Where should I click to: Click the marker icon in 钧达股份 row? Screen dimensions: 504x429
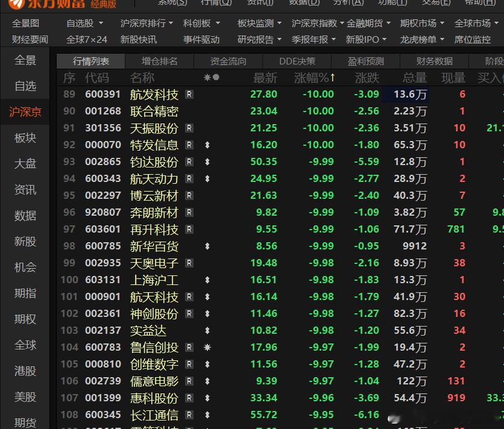click(207, 162)
